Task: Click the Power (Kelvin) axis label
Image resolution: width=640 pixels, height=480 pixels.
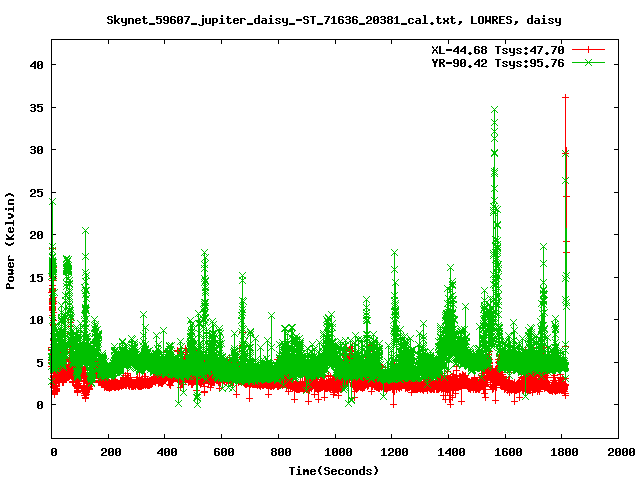Action: 10,241
